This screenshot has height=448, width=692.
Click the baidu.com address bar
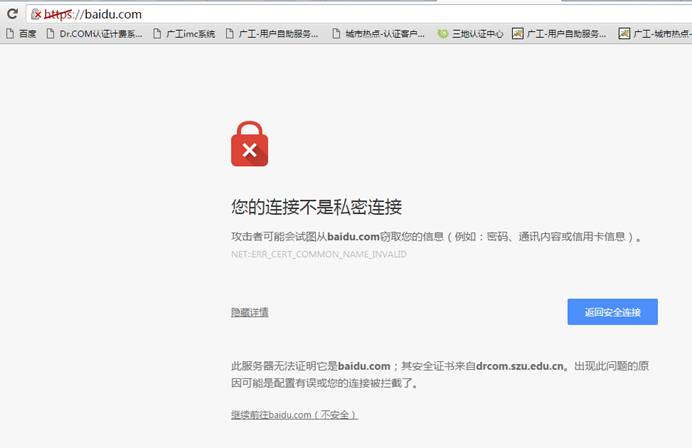361,14
